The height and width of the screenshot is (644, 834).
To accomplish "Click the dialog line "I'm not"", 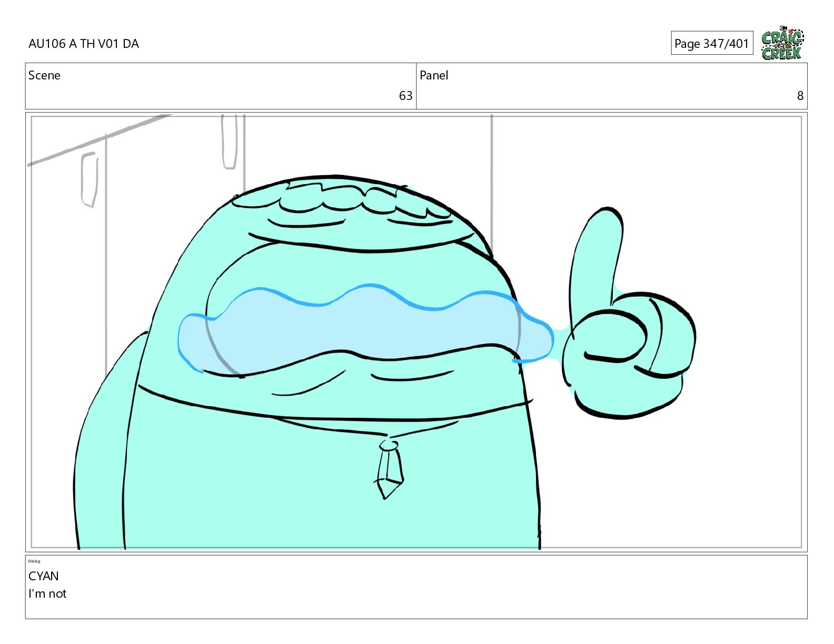I will 47,594.
